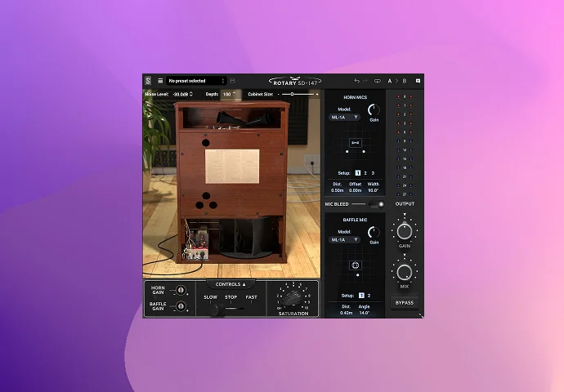Click the baffle mic icon in position grid

(x=356, y=265)
